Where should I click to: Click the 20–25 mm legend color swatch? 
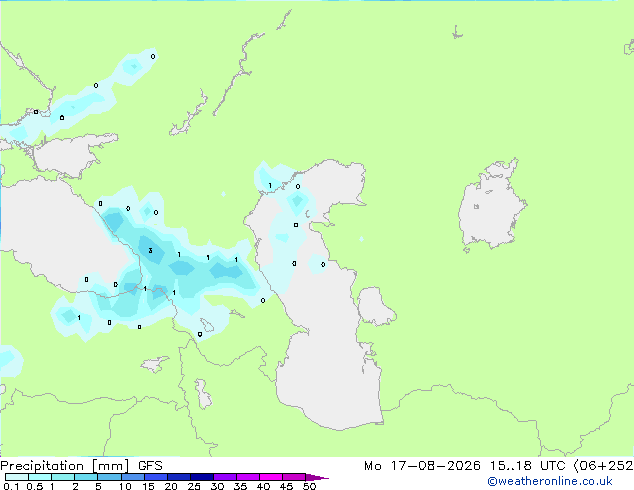178,477
